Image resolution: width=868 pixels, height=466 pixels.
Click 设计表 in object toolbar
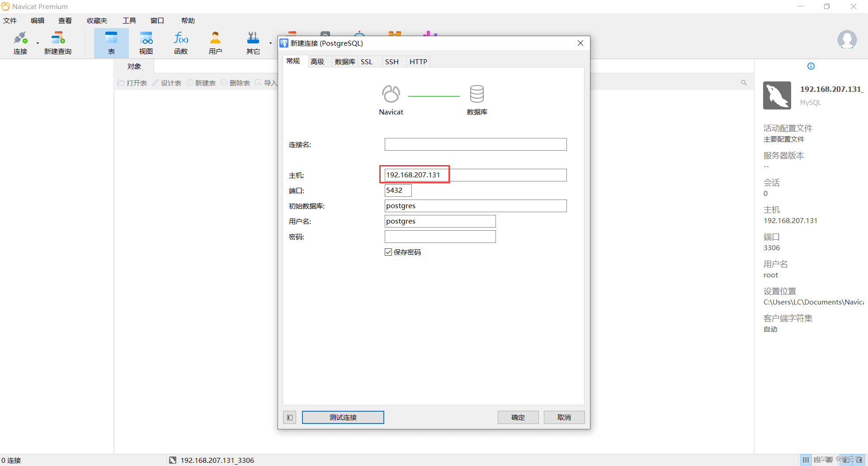[x=167, y=83]
